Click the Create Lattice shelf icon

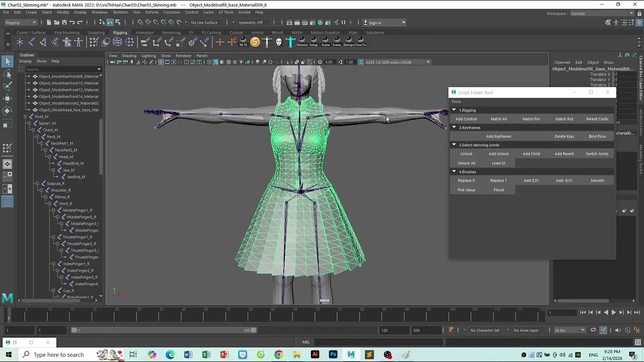(x=117, y=42)
